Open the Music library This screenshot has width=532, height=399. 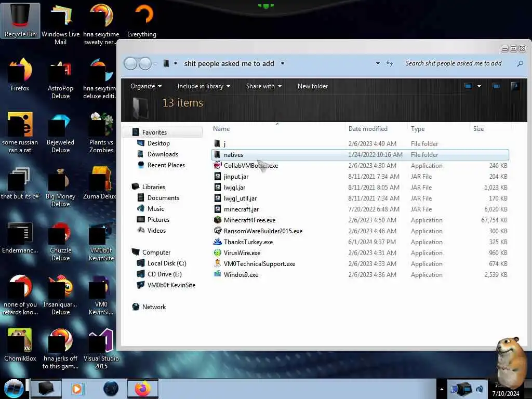point(156,209)
